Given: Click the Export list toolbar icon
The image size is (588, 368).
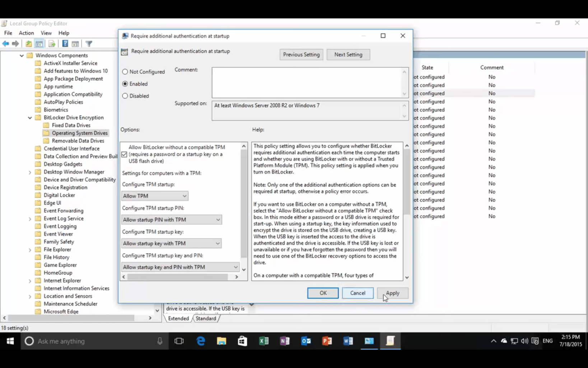Looking at the screenshot, I should [52, 44].
